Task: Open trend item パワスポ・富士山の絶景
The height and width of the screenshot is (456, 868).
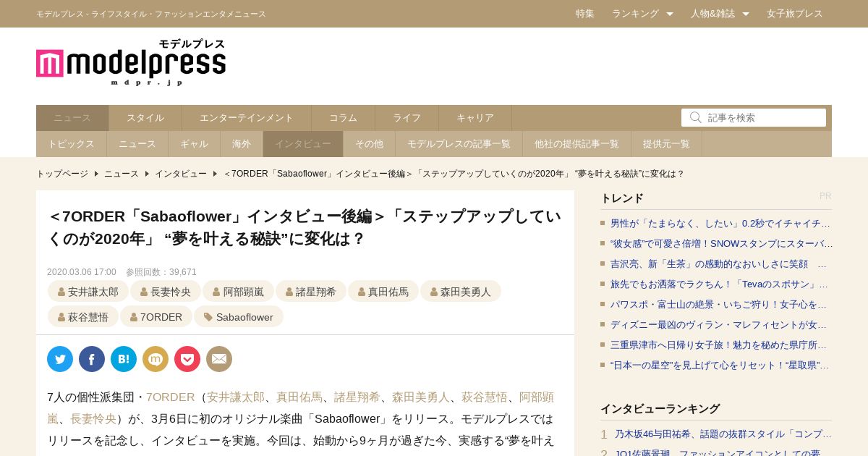Action: pyautogui.click(x=719, y=305)
